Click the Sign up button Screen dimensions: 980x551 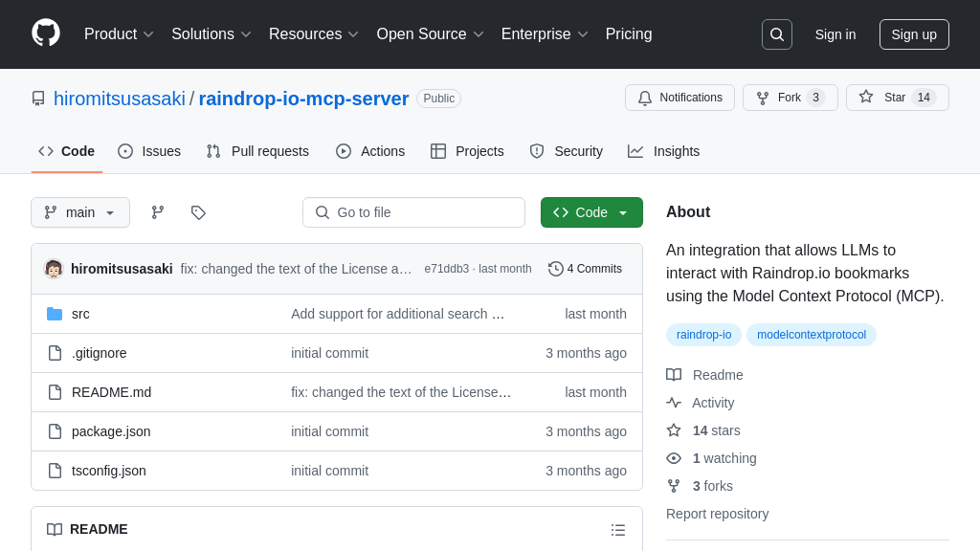pyautogui.click(x=913, y=34)
